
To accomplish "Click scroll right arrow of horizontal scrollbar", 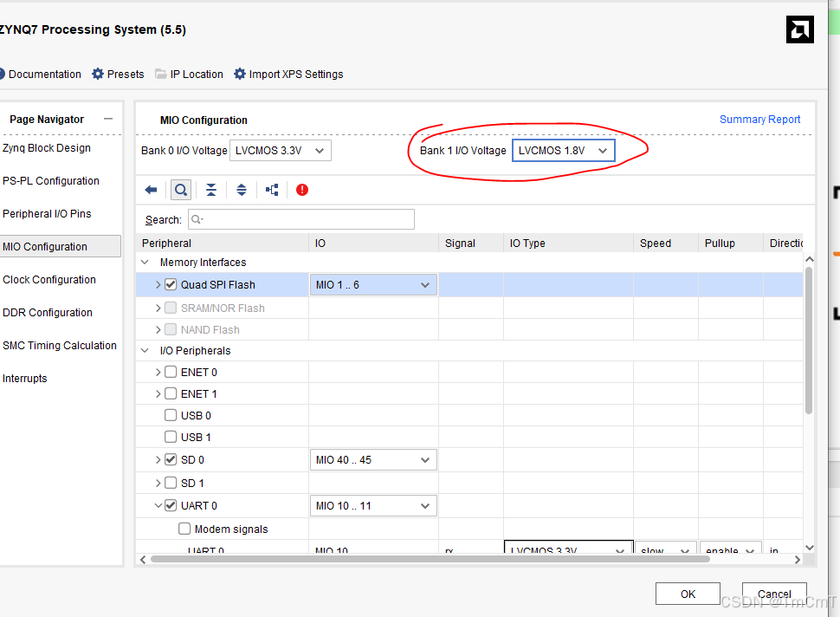I will tap(798, 559).
